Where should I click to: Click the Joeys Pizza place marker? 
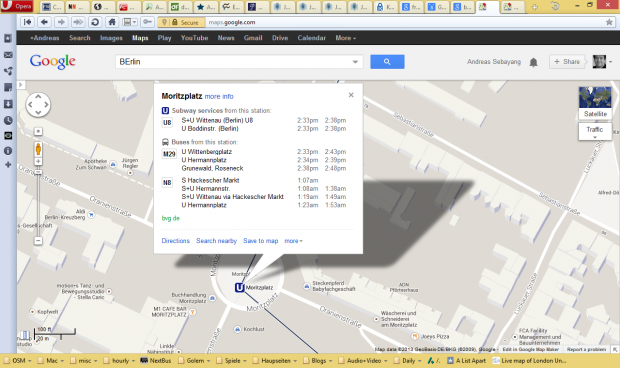415,336
